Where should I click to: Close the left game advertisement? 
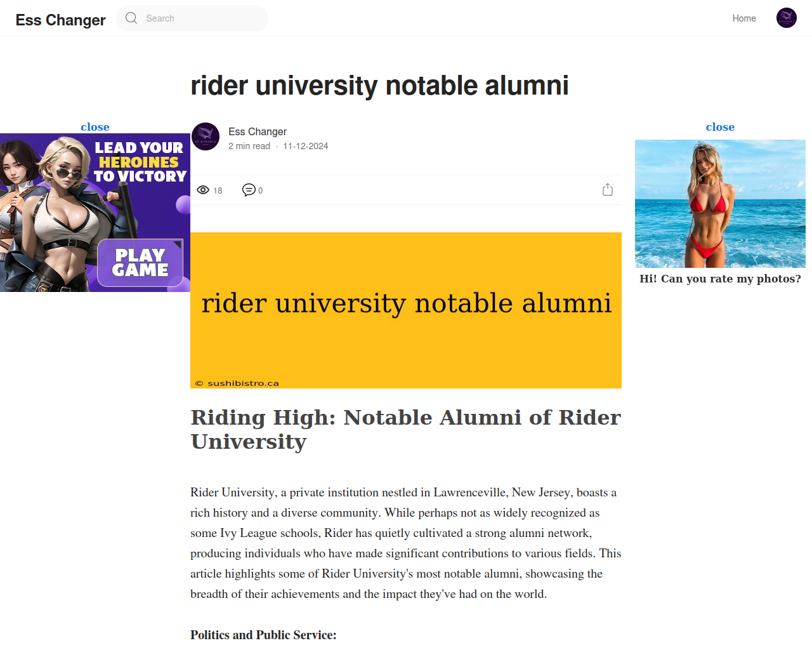(95, 127)
